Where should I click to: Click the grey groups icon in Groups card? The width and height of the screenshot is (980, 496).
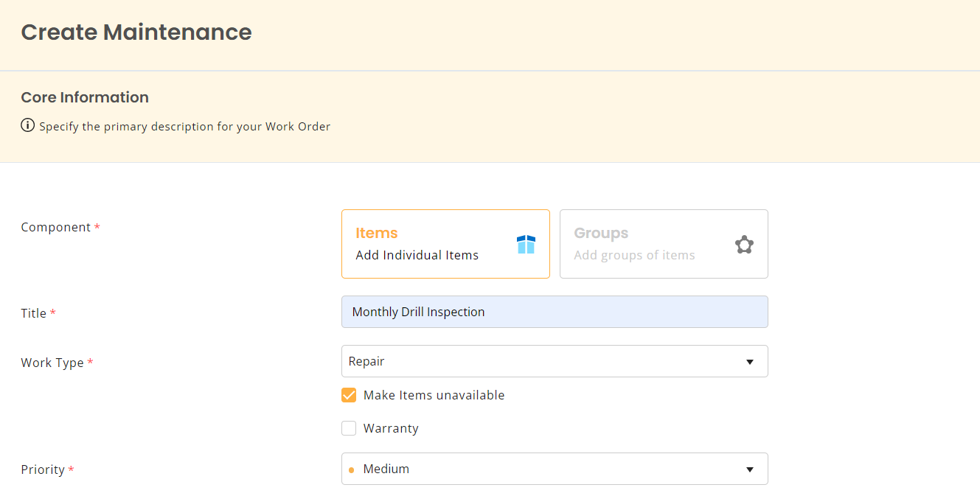coord(744,245)
